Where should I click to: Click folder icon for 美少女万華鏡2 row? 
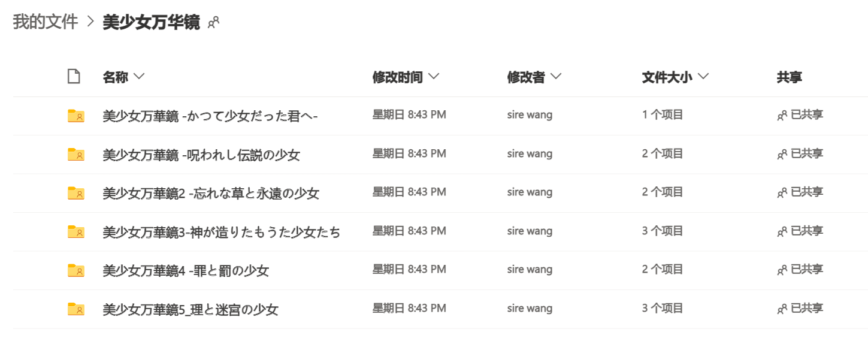(x=76, y=193)
